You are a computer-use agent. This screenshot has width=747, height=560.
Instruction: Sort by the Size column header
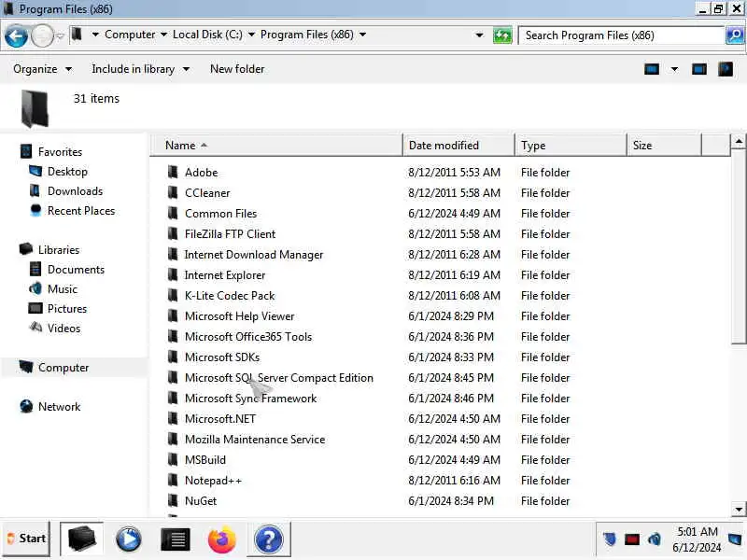[x=665, y=146]
